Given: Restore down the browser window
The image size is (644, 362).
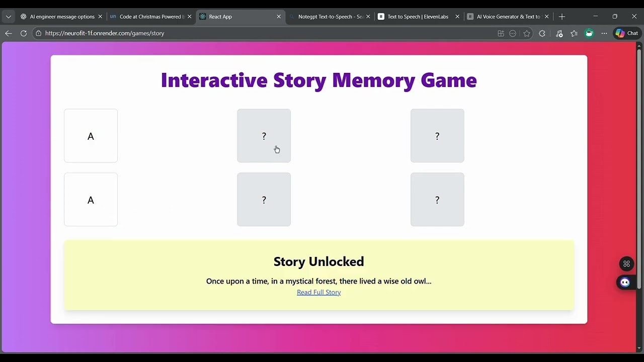Looking at the screenshot, I should 615,17.
